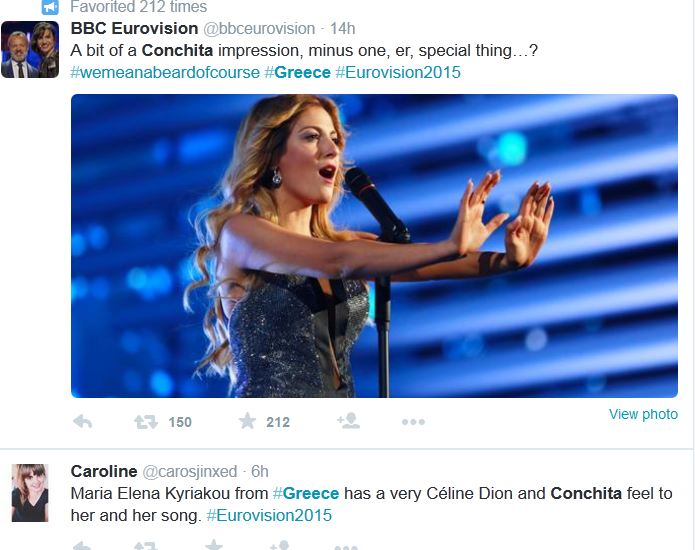Image resolution: width=695 pixels, height=550 pixels.
Task: Open the #wemeanabeardofcourse hashtag
Action: 165,72
